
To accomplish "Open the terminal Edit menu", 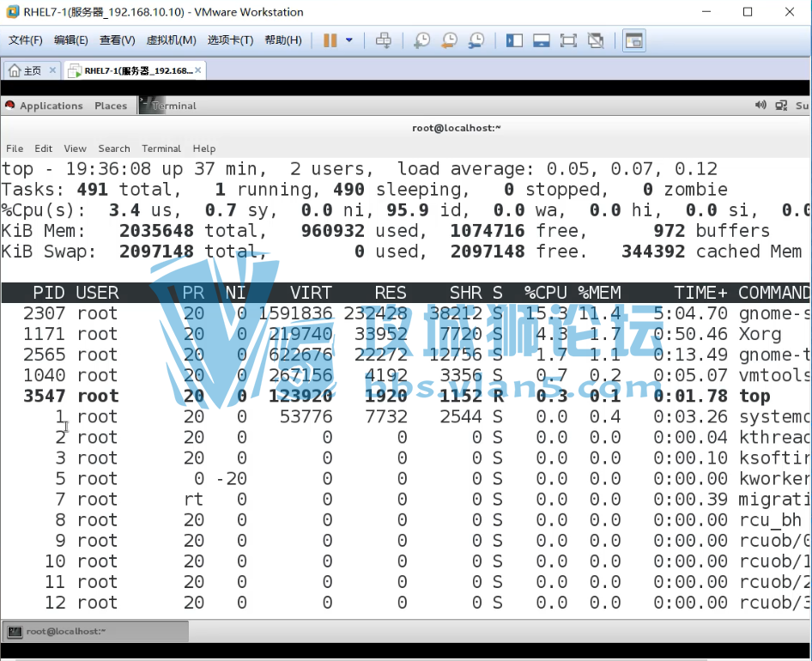I will pyautogui.click(x=44, y=149).
